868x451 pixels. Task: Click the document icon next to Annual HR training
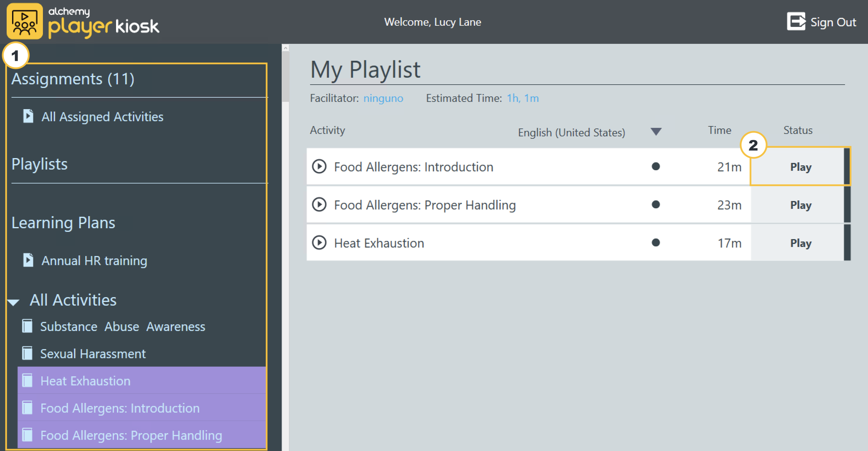tap(28, 260)
